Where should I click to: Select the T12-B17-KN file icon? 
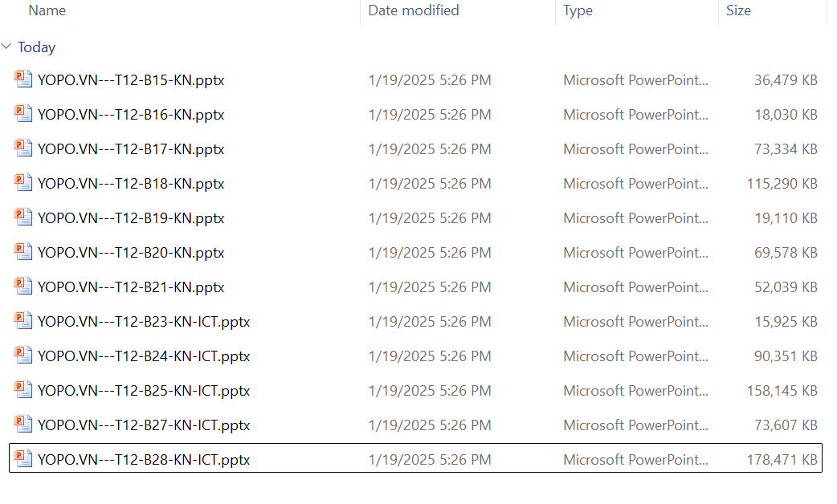(23, 148)
